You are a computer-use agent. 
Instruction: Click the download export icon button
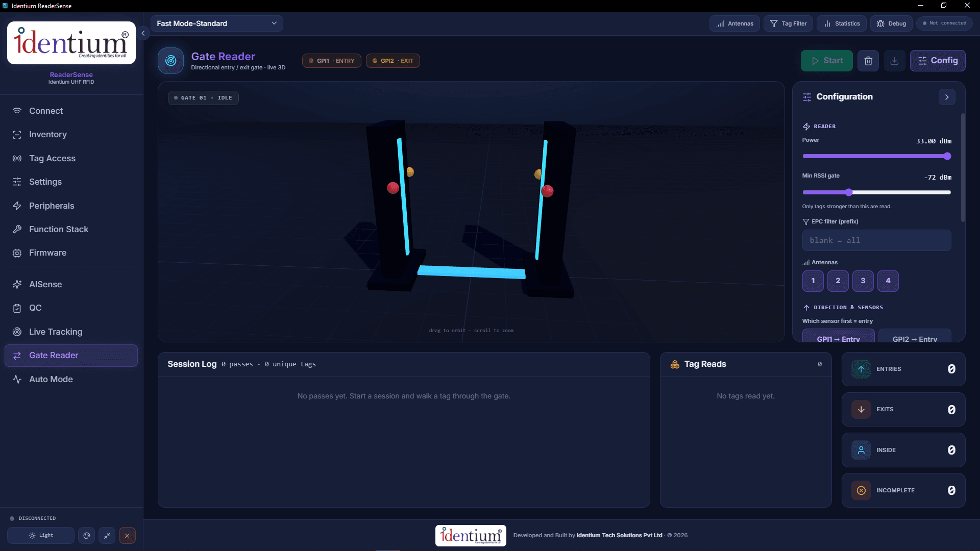click(894, 61)
